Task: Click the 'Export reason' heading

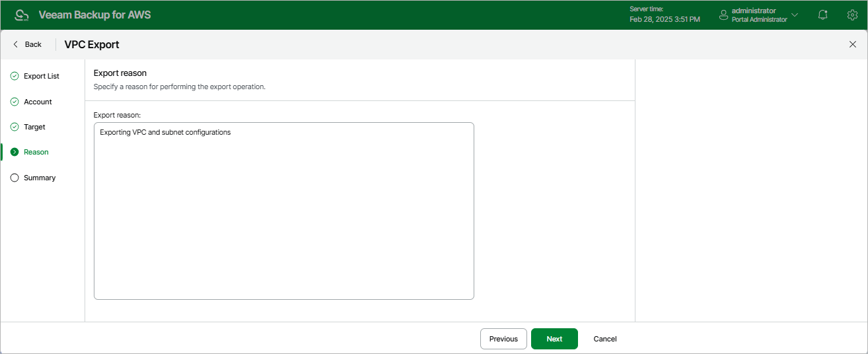Action: click(120, 73)
